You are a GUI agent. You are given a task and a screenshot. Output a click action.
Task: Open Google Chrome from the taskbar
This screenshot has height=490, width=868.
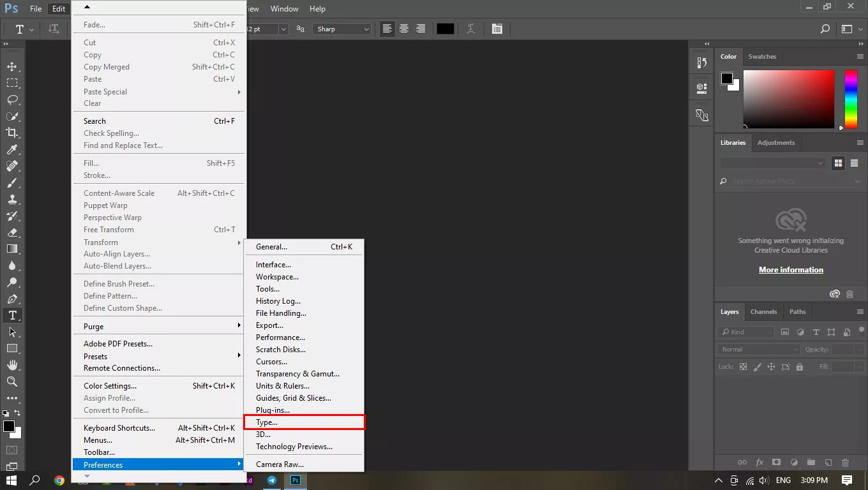59,480
